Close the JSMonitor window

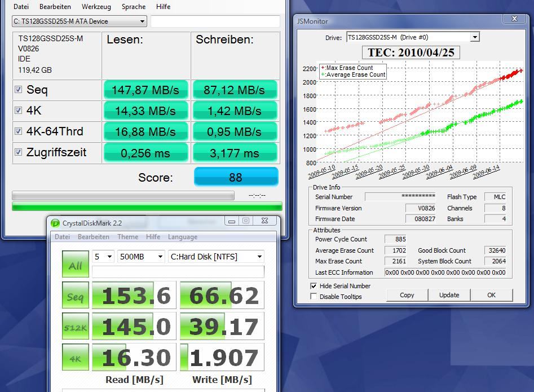[x=515, y=19]
